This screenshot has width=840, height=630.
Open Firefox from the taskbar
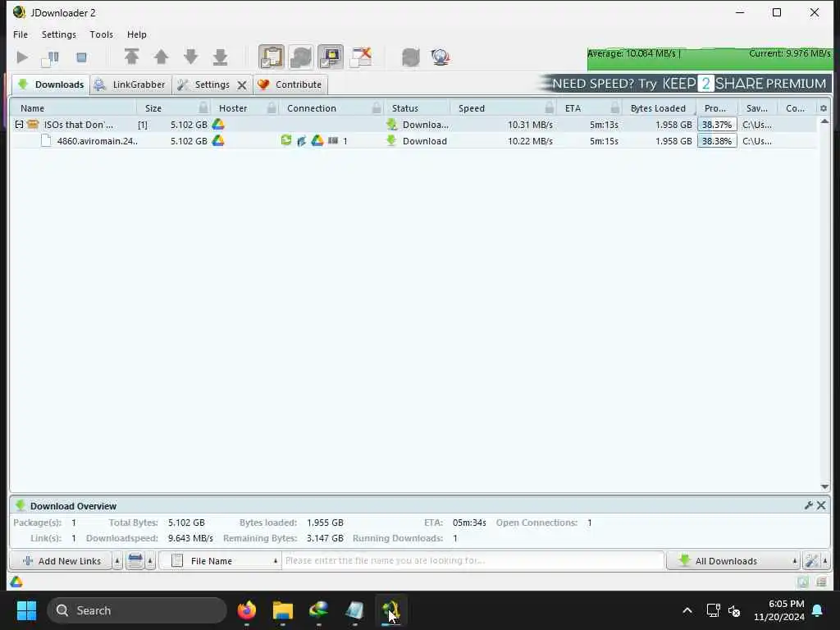click(246, 610)
